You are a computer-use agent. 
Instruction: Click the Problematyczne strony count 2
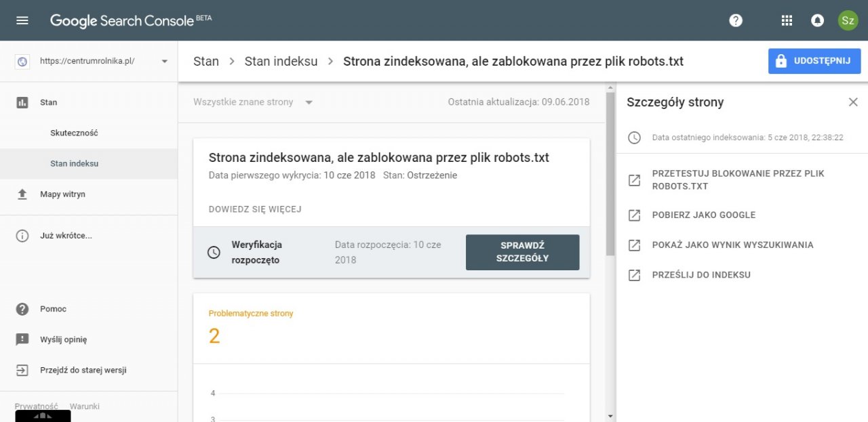coord(214,336)
